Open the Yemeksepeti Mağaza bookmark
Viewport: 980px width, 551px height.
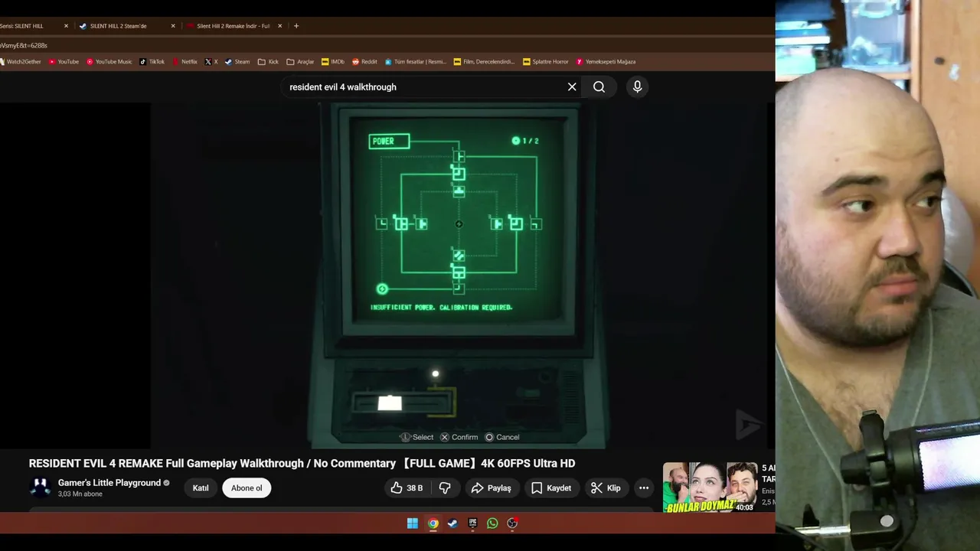coord(606,61)
